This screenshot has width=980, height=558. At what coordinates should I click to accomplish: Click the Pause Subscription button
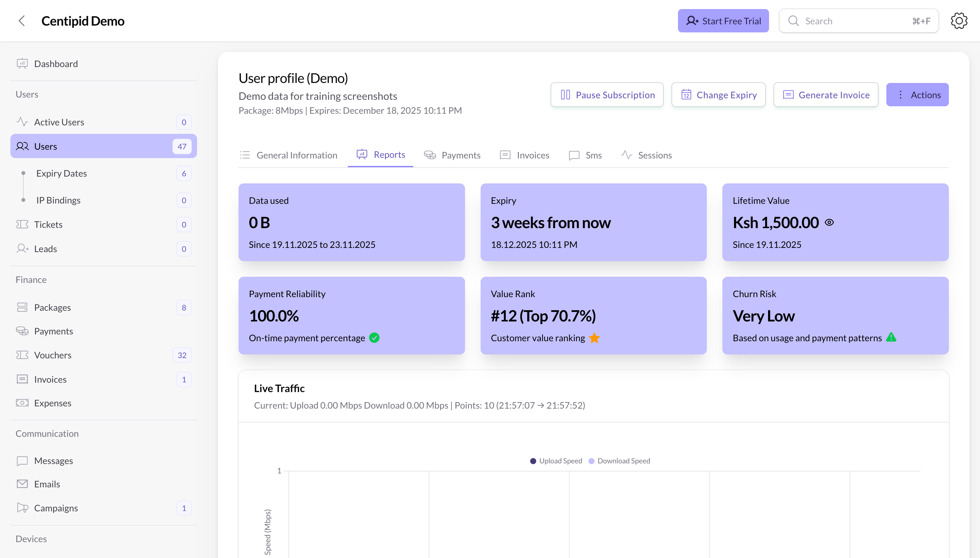[607, 94]
